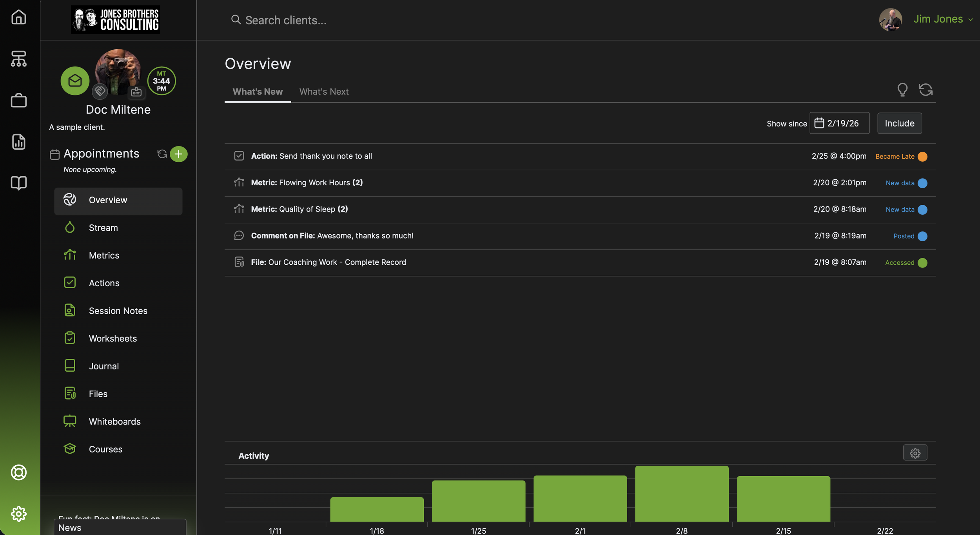Screen dimensions: 980x535
Task: Switch to the What's Next tab
Action: click(324, 92)
